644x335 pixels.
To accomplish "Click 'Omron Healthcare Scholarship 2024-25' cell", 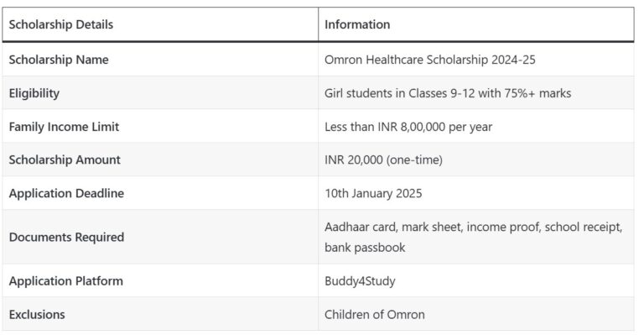I will (429, 60).
